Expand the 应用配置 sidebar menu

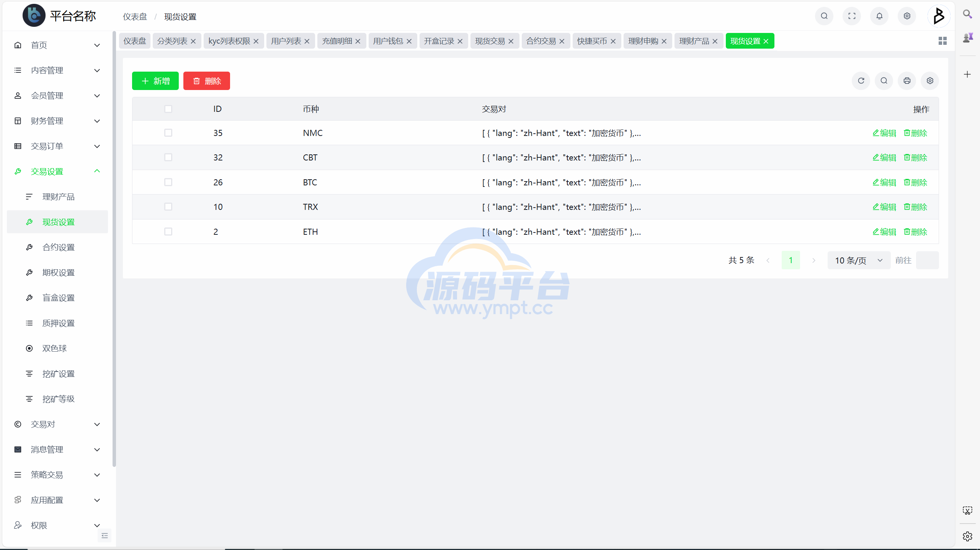tap(57, 500)
